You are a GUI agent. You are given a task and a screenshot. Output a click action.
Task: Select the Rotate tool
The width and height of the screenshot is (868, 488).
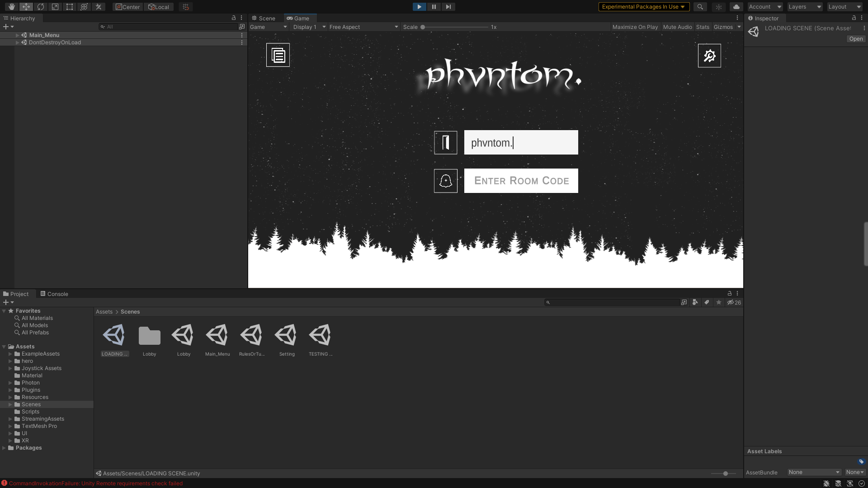[41, 7]
